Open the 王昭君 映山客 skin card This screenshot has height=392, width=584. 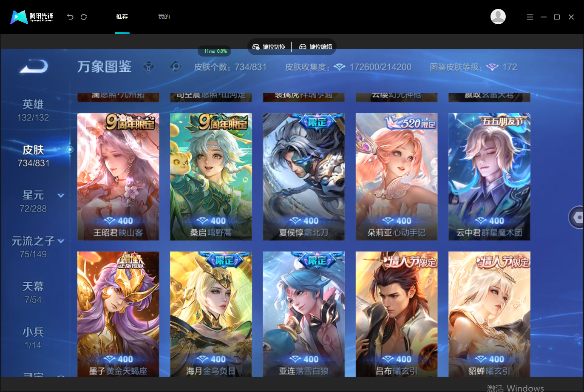pyautogui.click(x=118, y=177)
